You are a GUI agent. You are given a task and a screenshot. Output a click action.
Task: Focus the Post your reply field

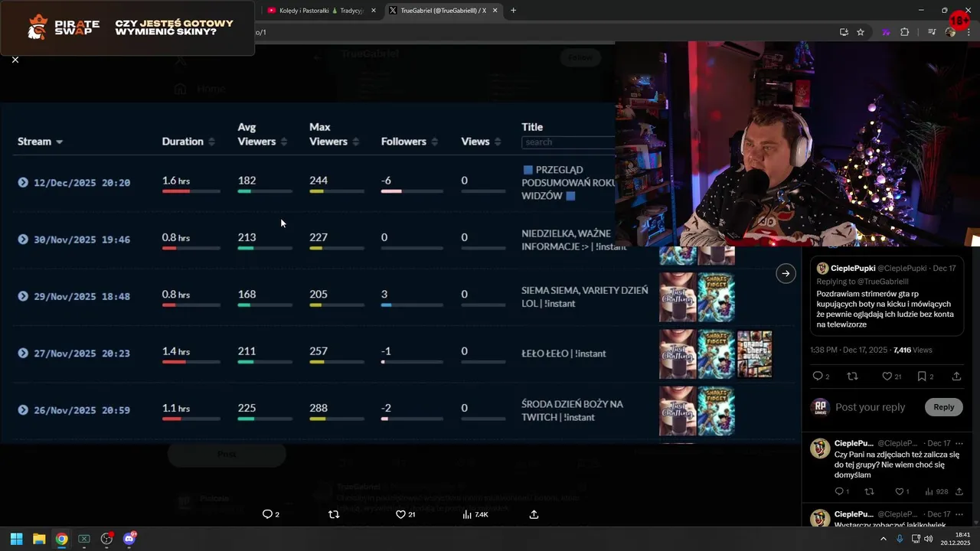point(870,407)
